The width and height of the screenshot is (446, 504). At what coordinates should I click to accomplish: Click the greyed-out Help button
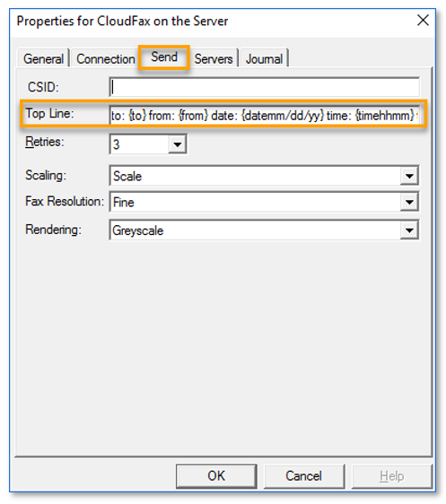(391, 476)
